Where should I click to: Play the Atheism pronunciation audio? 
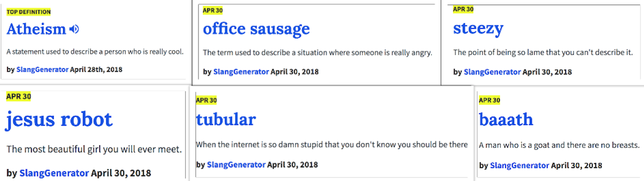[74, 29]
